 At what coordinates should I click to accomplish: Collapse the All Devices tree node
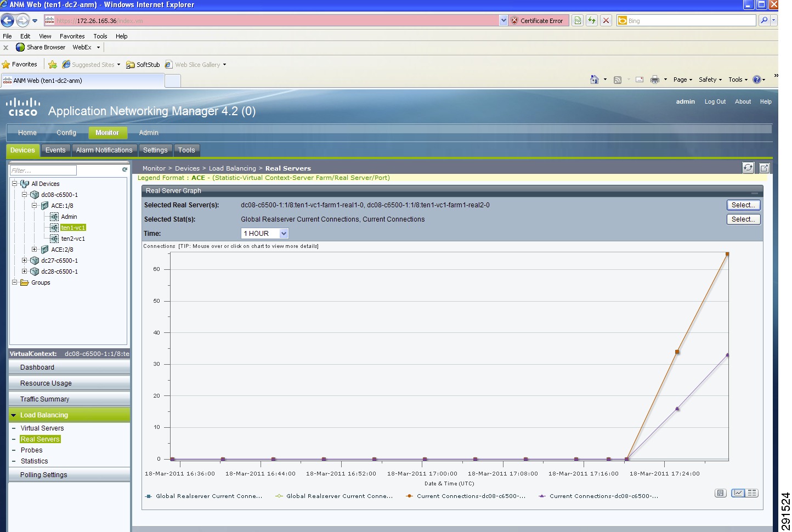point(15,184)
